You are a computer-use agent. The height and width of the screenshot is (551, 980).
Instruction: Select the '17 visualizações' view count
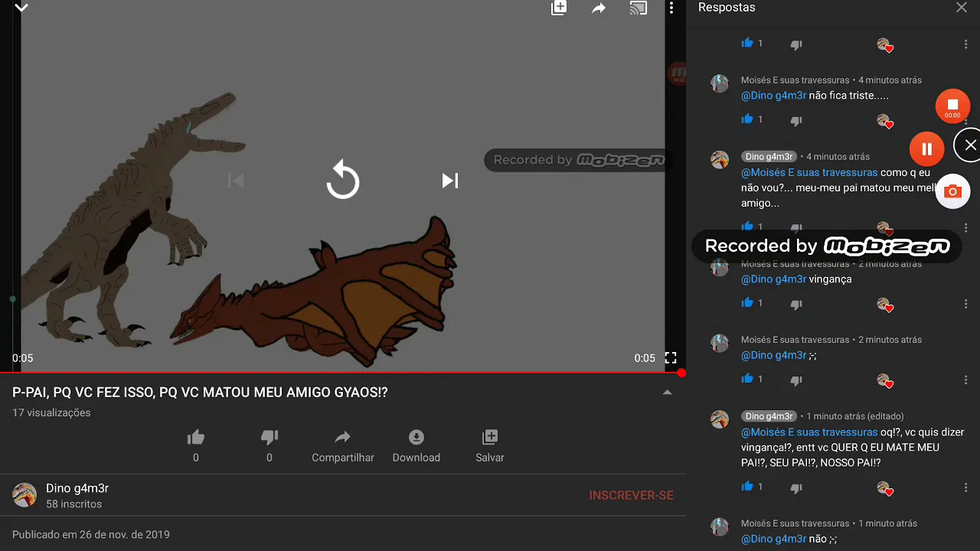coord(51,412)
